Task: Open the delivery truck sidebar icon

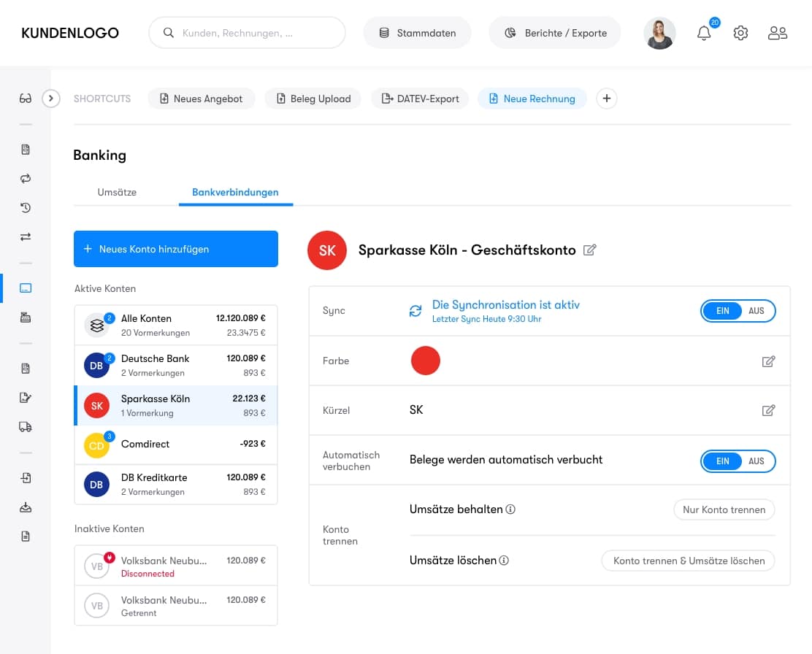Action: [26, 427]
